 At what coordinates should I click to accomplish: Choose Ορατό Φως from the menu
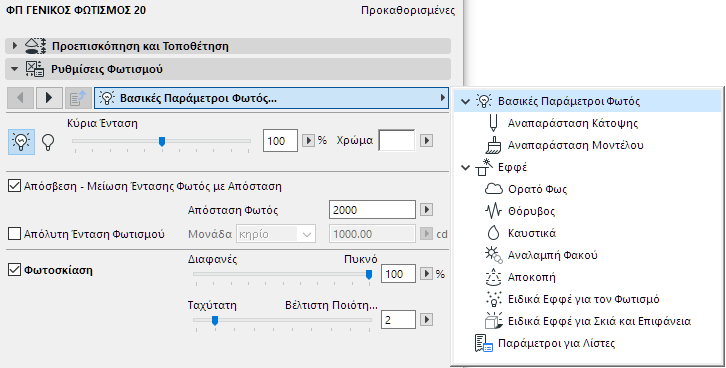click(x=537, y=189)
